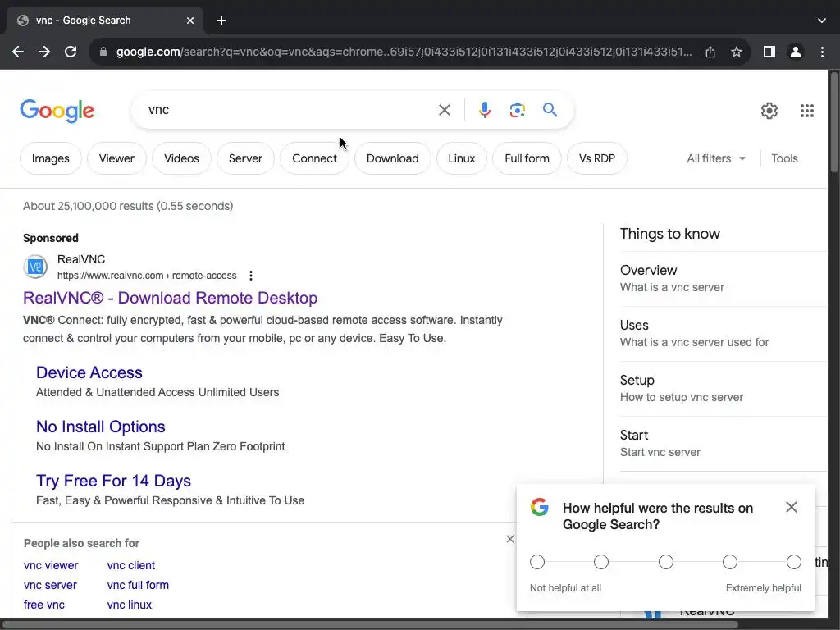
Task: Expand the Uses things to know
Action: [724, 334]
